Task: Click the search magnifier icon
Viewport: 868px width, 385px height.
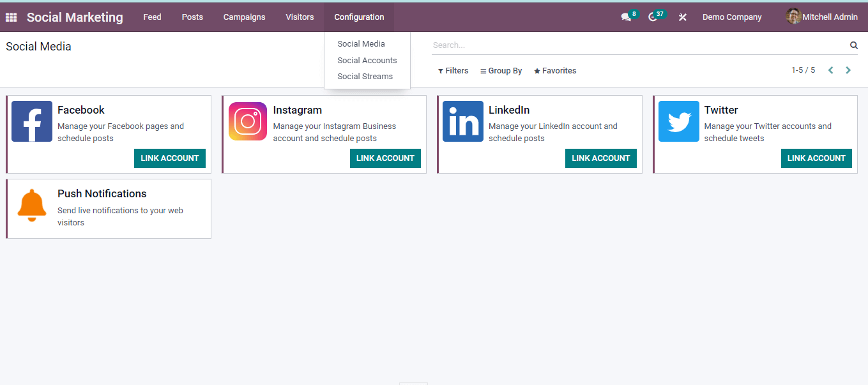Action: (854, 45)
